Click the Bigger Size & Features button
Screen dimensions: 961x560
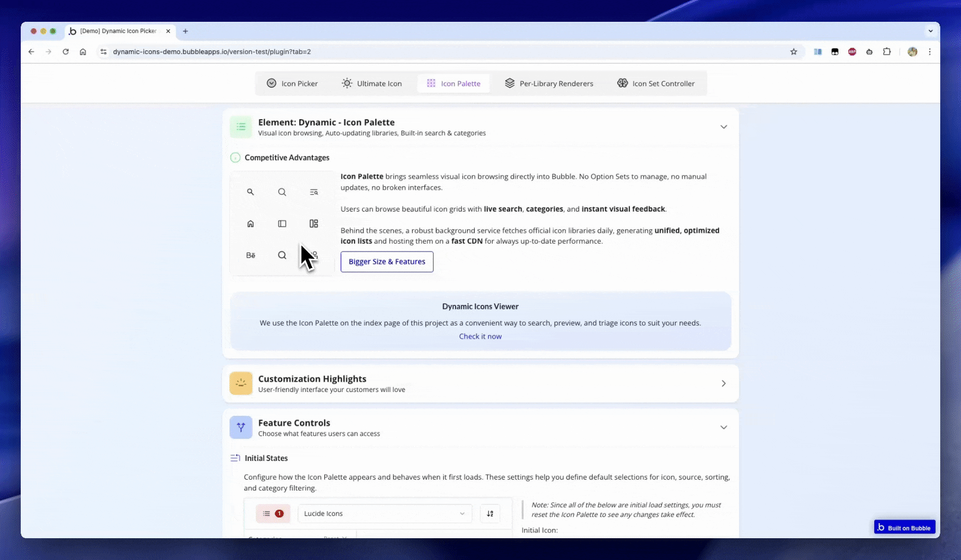[387, 262]
